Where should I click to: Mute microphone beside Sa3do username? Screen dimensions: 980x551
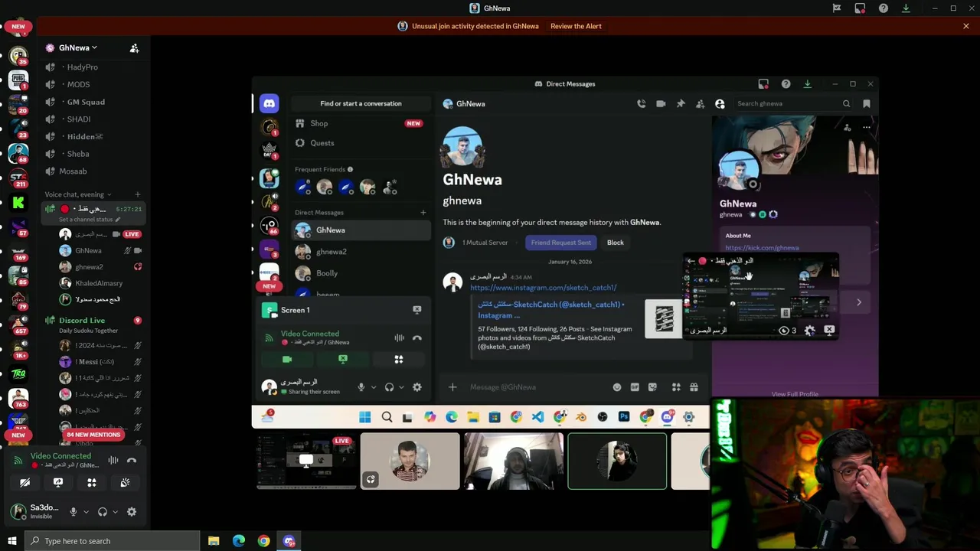tap(73, 512)
